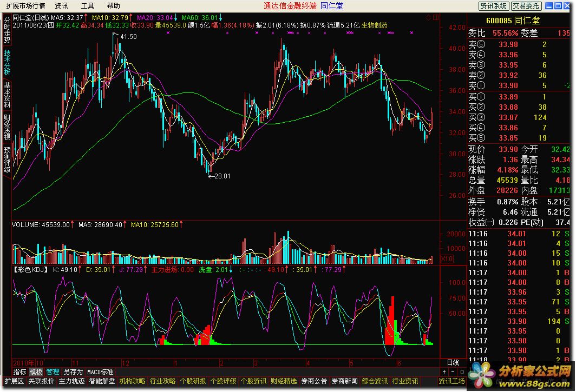Click the 600085 同仁堂 stock title
The height and width of the screenshot is (392, 576).
pos(513,21)
